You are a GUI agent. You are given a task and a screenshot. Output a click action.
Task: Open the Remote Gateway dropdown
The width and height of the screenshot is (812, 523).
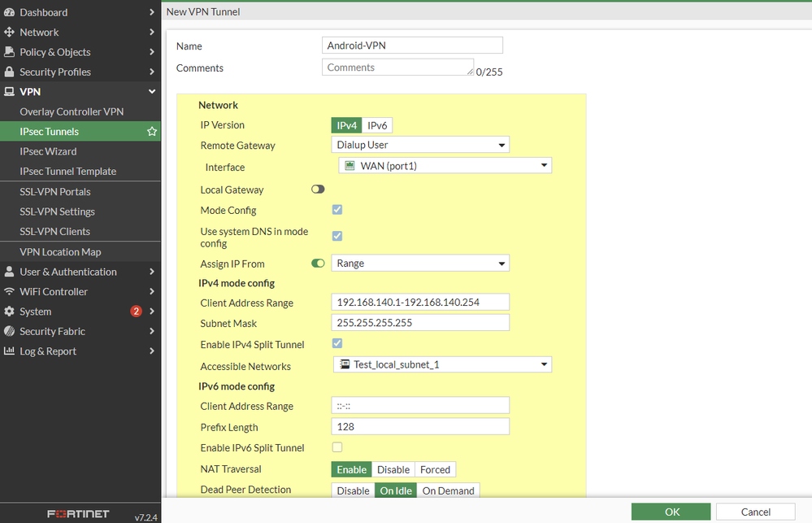pos(420,145)
